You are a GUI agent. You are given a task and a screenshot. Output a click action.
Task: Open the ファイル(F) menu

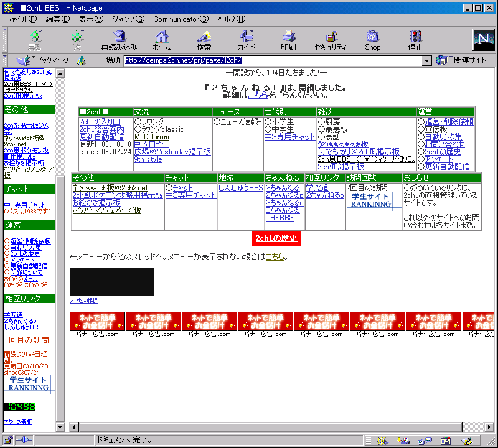pyautogui.click(x=22, y=19)
